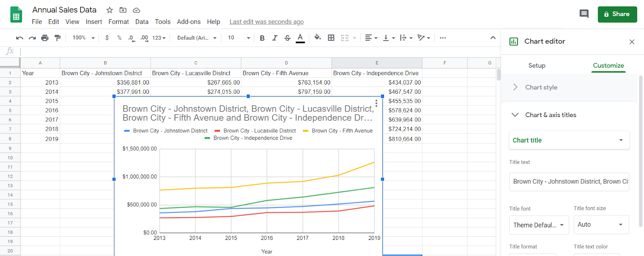Open the Data menu
The image size is (644, 256).
142,22
